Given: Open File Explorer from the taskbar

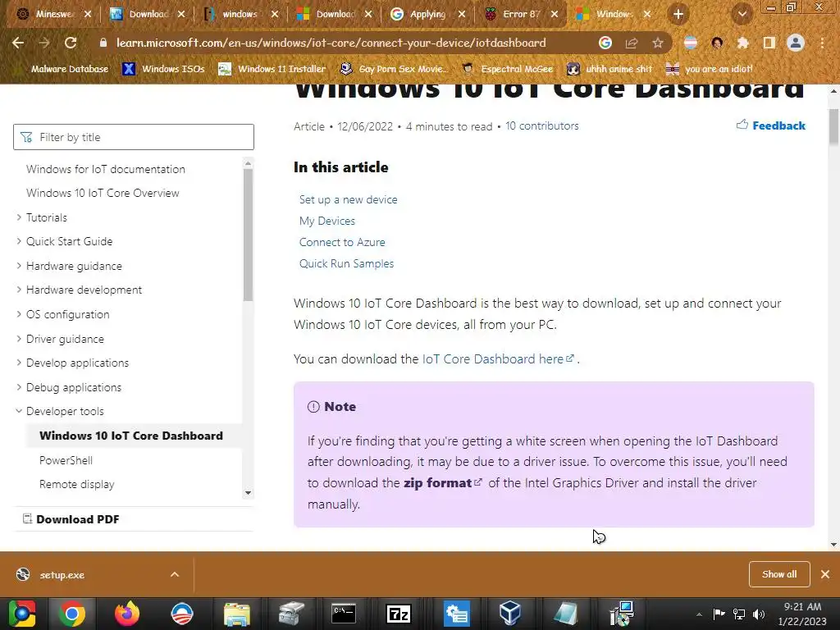Looking at the screenshot, I should point(237,614).
